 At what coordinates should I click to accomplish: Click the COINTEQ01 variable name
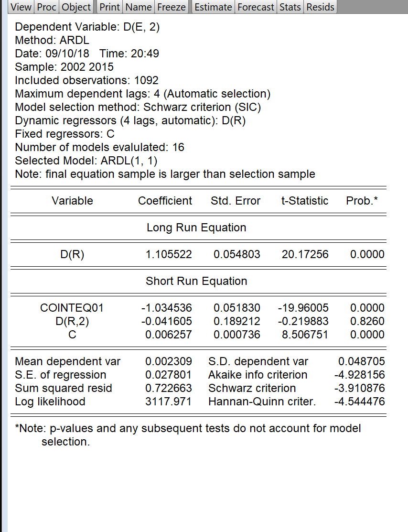(72, 308)
